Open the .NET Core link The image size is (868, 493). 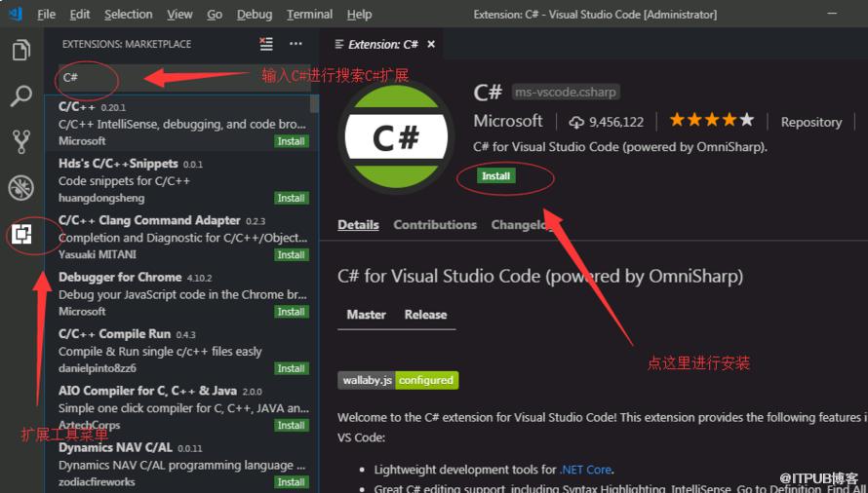(x=586, y=470)
